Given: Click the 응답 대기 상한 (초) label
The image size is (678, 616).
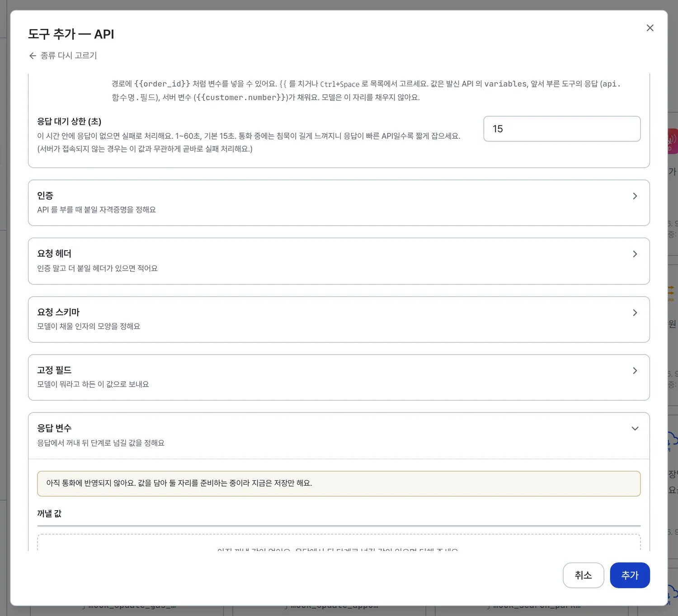Looking at the screenshot, I should [x=69, y=121].
